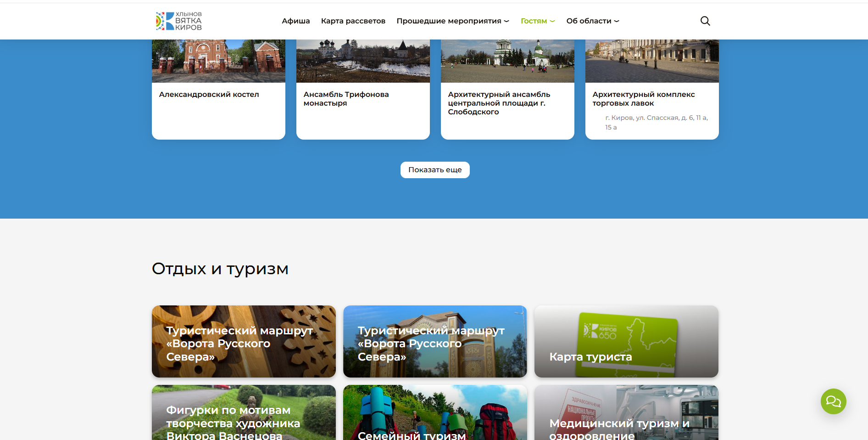Click the Показать еще button

click(x=435, y=170)
